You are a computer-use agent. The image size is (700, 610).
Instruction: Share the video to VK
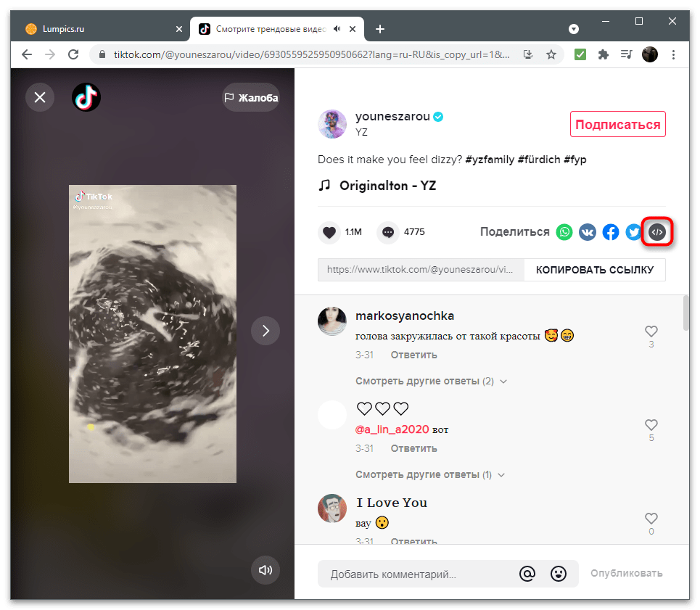point(588,232)
